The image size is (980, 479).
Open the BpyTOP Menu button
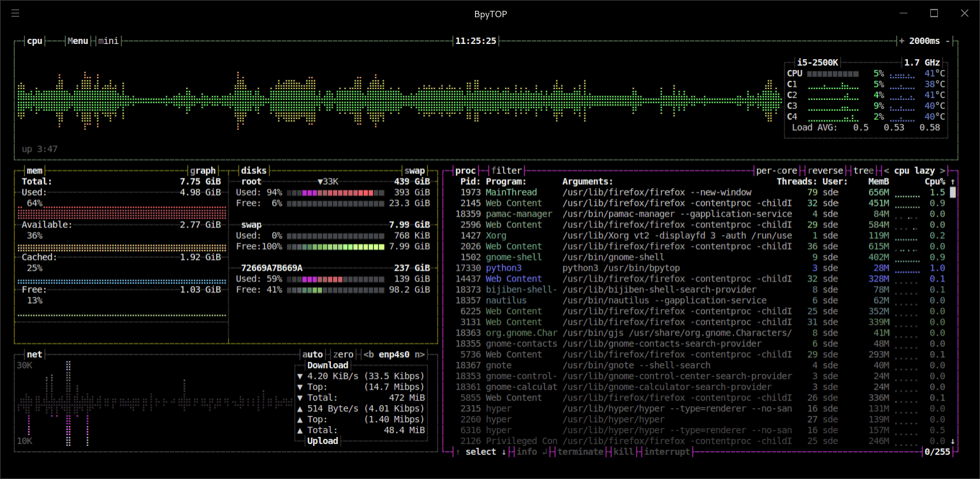(78, 41)
